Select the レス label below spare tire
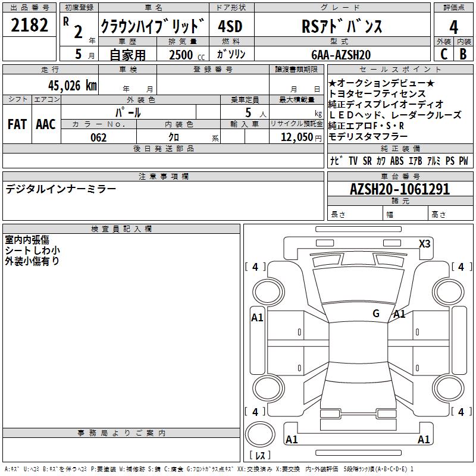The width and height of the screenshot is (476, 476). 261,455
